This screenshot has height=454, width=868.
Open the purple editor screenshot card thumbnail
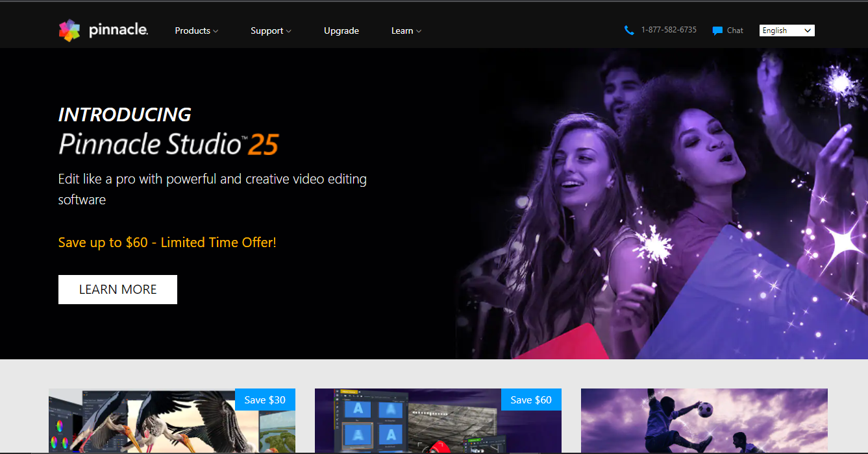(x=438, y=421)
